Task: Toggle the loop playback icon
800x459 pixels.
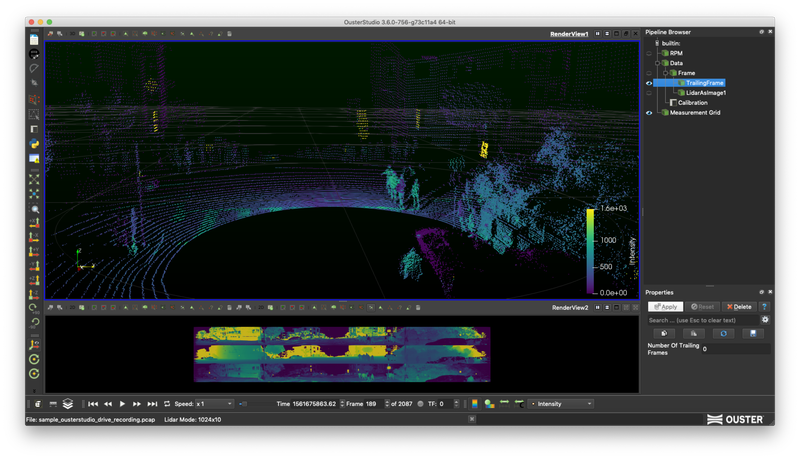Action: click(x=167, y=404)
